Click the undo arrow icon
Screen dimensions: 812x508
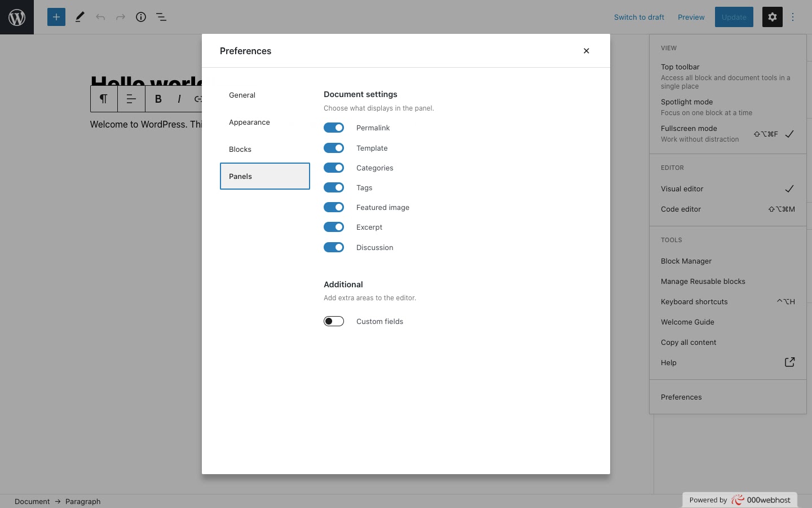point(100,17)
